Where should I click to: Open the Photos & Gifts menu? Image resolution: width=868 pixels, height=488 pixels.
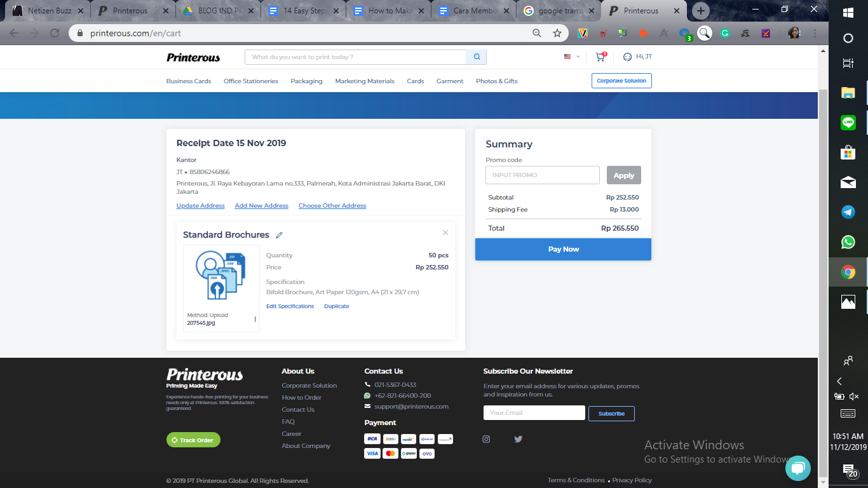click(x=497, y=81)
